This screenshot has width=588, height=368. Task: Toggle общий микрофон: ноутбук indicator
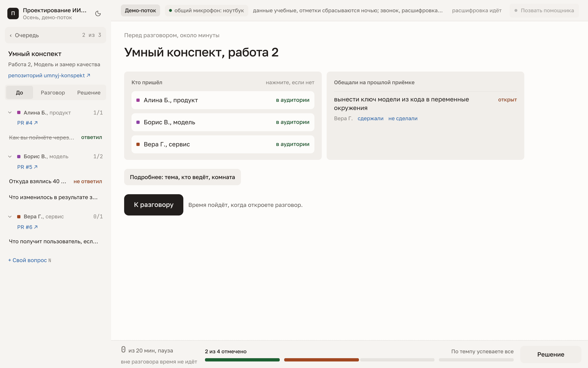tap(207, 10)
